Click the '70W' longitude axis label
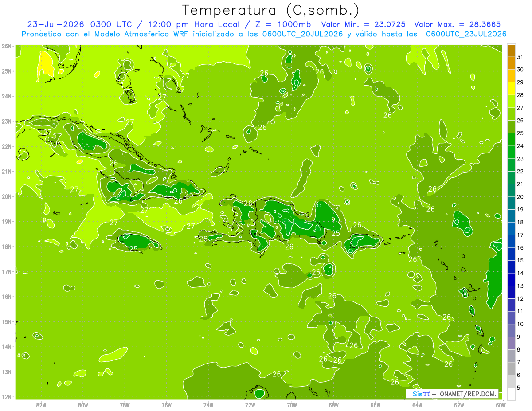Viewport: 532px width, 411px height. 292,405
